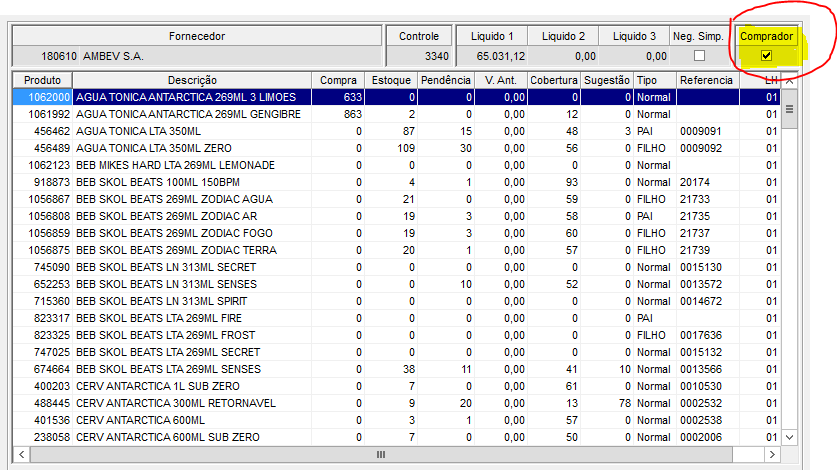Select row BEB SKOL BEATS 269ML ZODIAC AGUA

pyautogui.click(x=397, y=199)
